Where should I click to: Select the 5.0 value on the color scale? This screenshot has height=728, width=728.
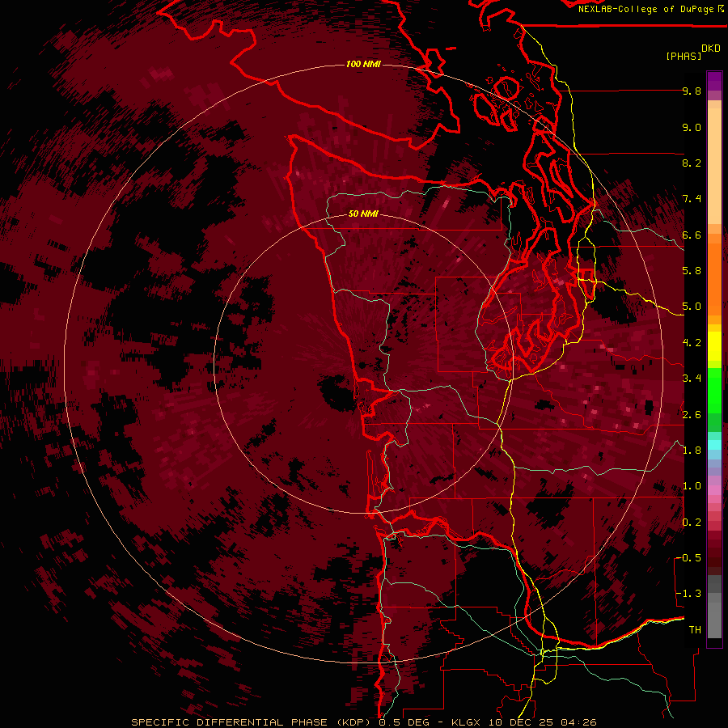[692, 307]
